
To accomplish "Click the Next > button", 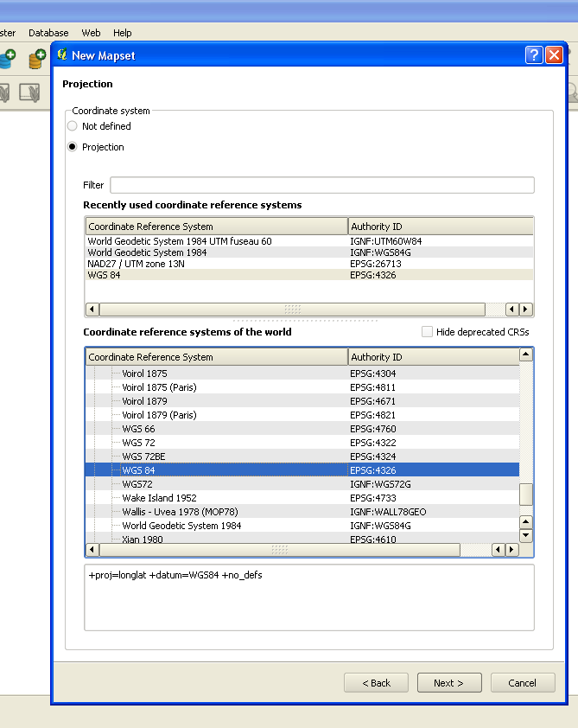I will [x=449, y=682].
